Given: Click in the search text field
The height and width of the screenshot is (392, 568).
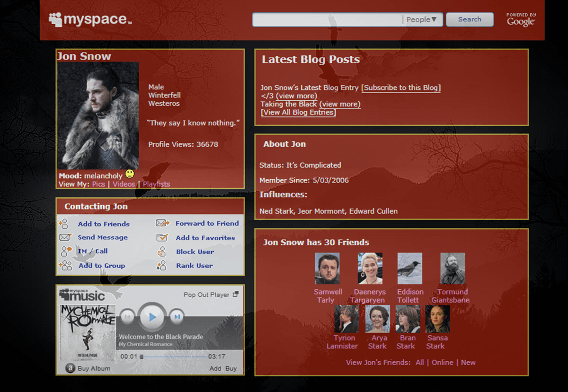Looking at the screenshot, I should [327, 19].
